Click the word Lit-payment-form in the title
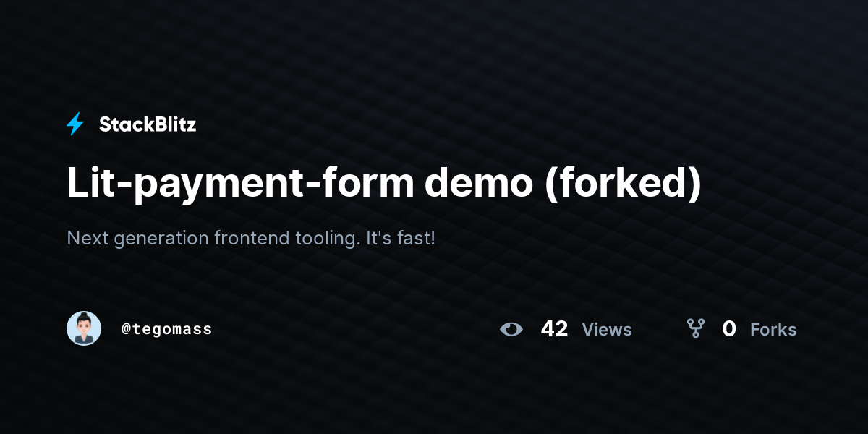 240,184
